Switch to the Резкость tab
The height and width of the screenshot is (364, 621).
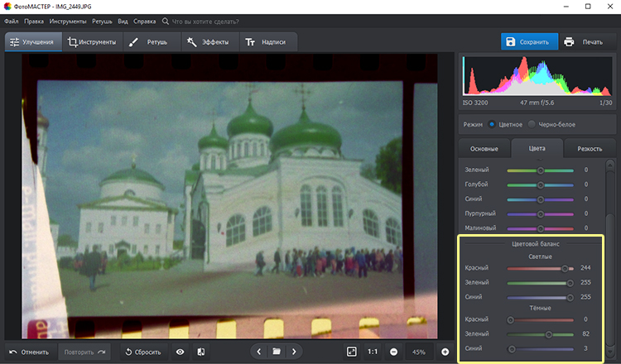[x=590, y=149]
